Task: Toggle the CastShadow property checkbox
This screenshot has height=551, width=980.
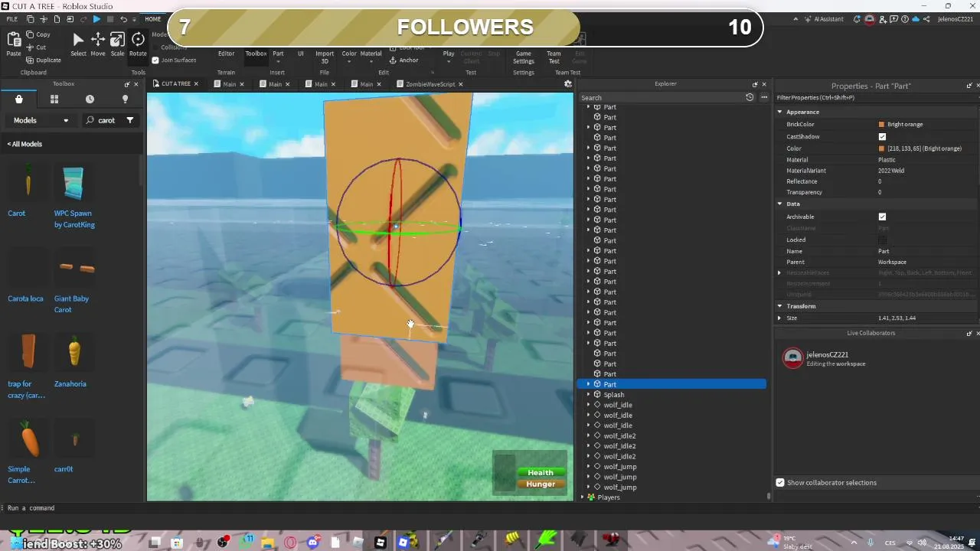Action: point(882,137)
